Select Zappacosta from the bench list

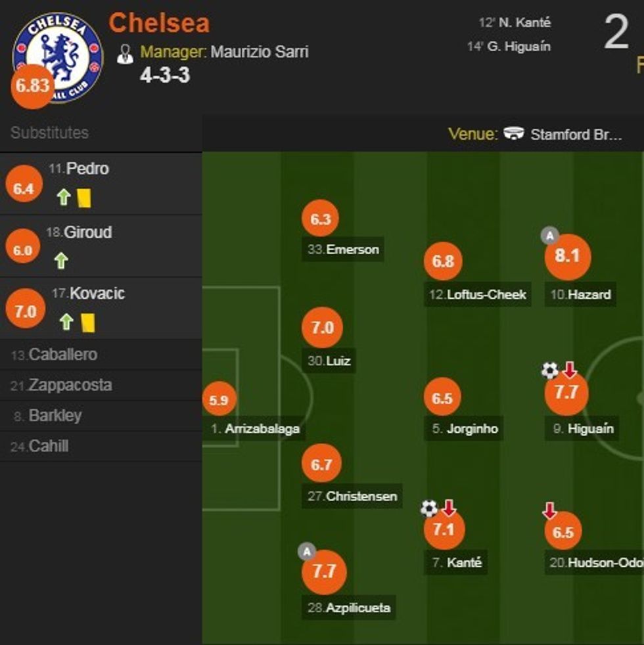(69, 385)
